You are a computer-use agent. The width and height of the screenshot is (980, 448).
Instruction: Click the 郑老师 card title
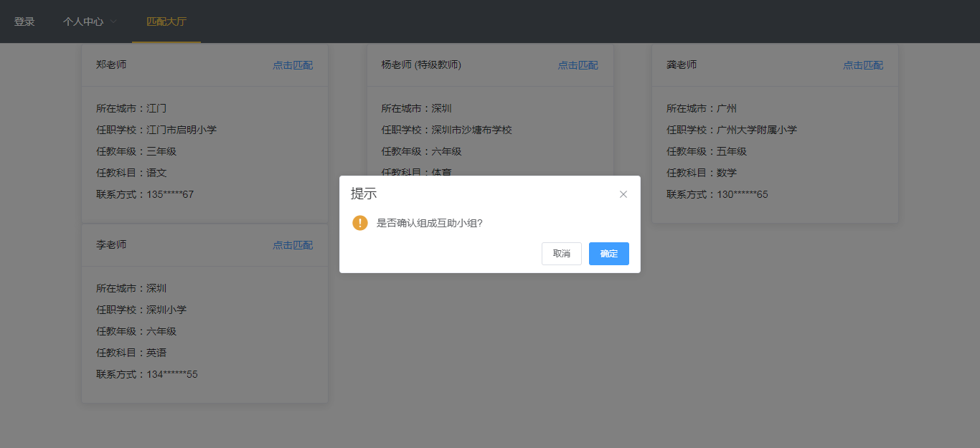tap(112, 65)
